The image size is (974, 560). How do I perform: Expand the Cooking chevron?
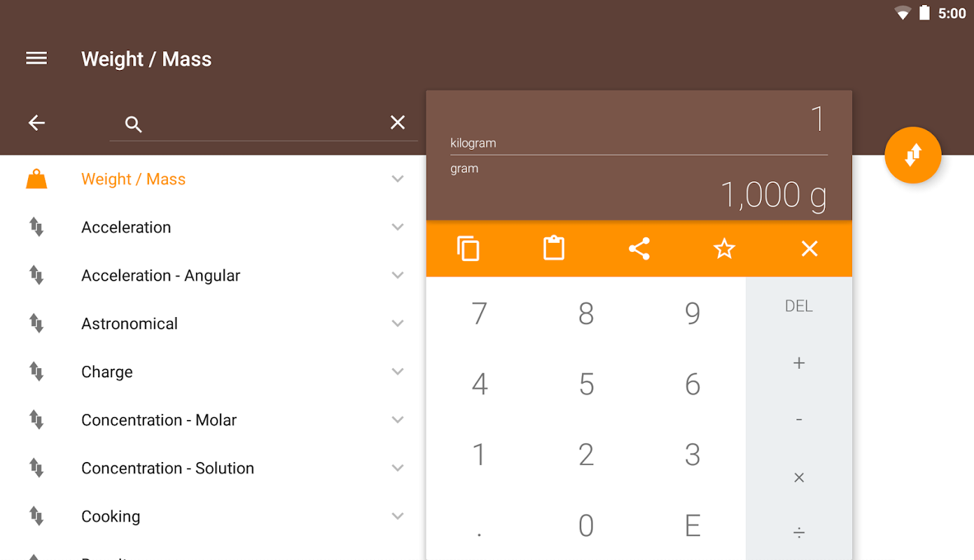point(398,516)
